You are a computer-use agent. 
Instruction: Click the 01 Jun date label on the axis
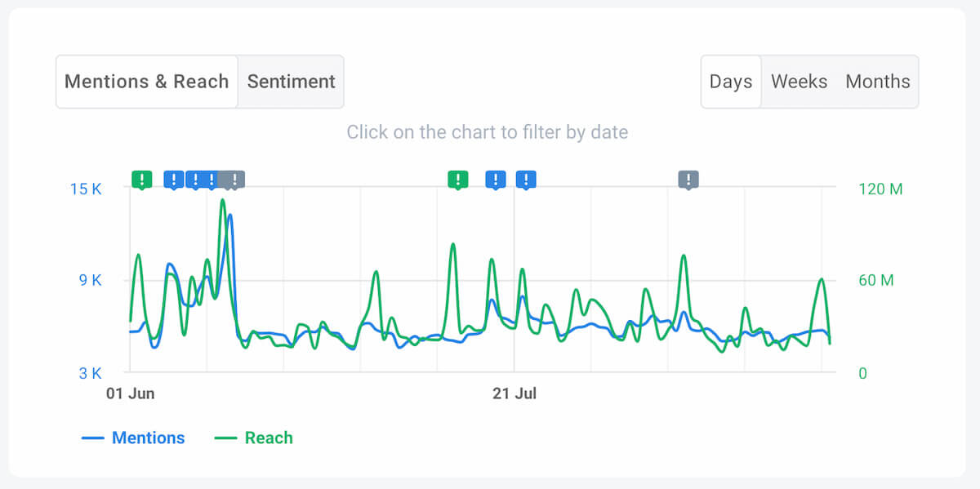131,393
